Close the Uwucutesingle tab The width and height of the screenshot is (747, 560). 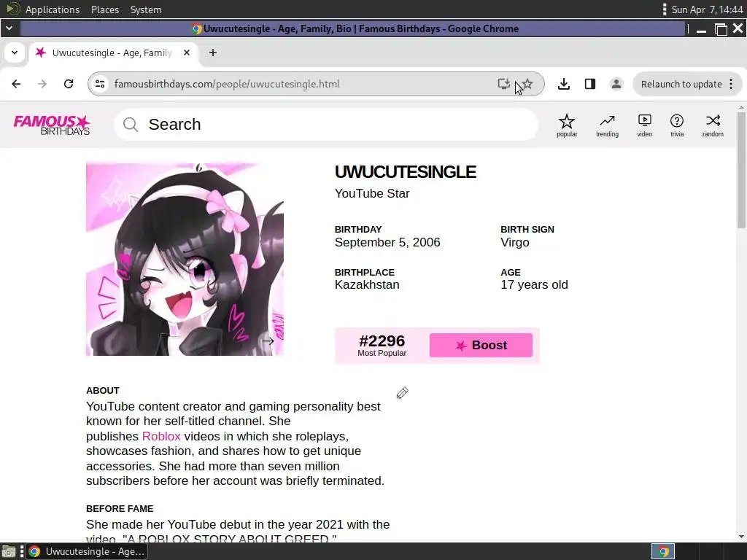coord(187,52)
